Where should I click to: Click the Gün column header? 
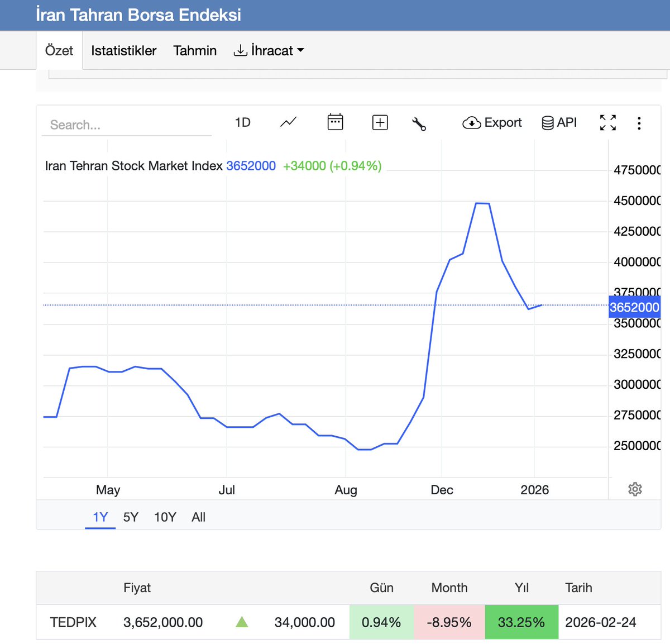pyautogui.click(x=381, y=588)
